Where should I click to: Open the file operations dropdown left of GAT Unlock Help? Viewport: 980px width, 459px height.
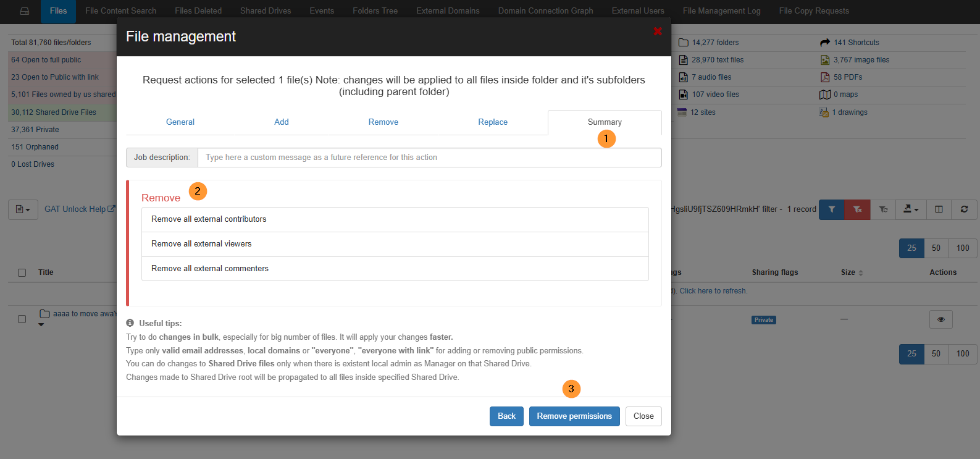click(23, 209)
